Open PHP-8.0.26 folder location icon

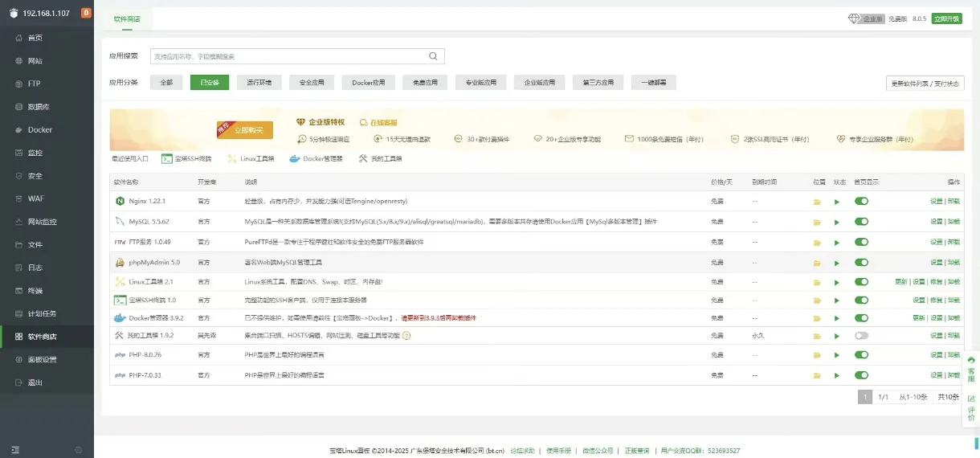pos(818,355)
